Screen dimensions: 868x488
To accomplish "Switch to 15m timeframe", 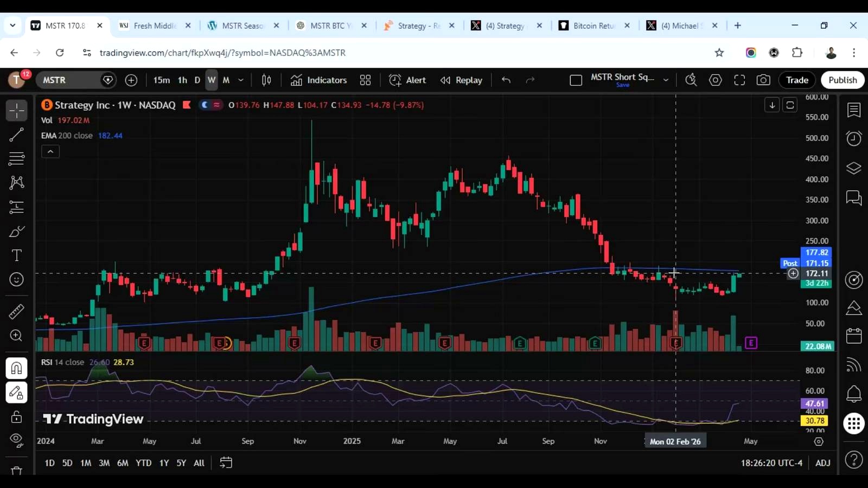I will click(161, 80).
